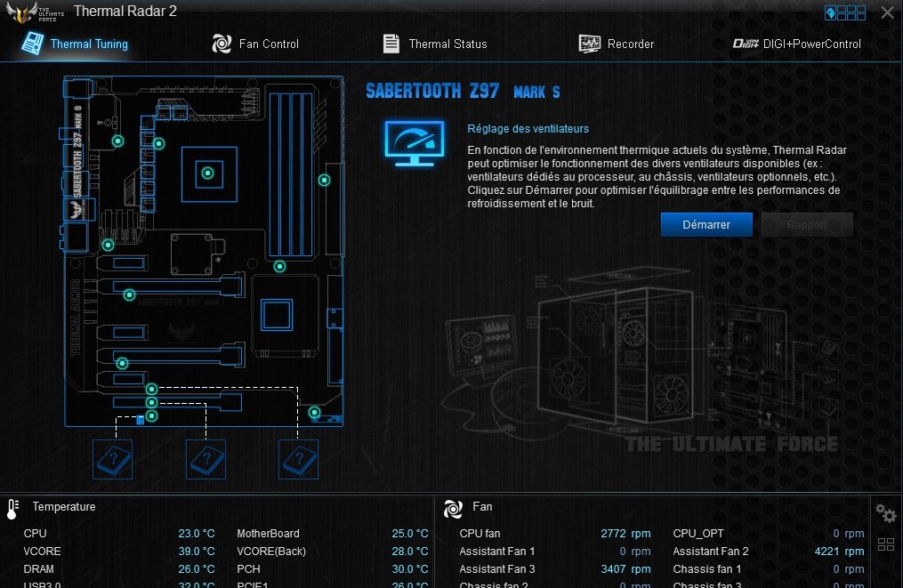Click the CPU temperature value 23.0 °C
The width and height of the screenshot is (903, 588).
197,534
